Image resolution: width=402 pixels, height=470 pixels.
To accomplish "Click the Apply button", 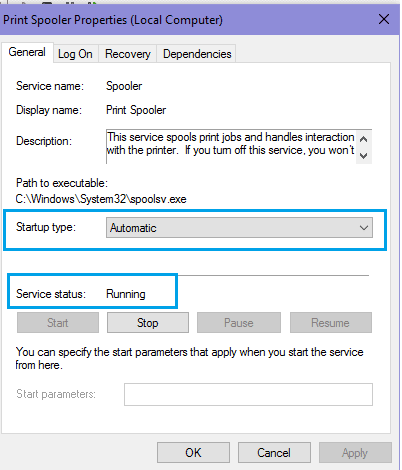I will point(355,453).
